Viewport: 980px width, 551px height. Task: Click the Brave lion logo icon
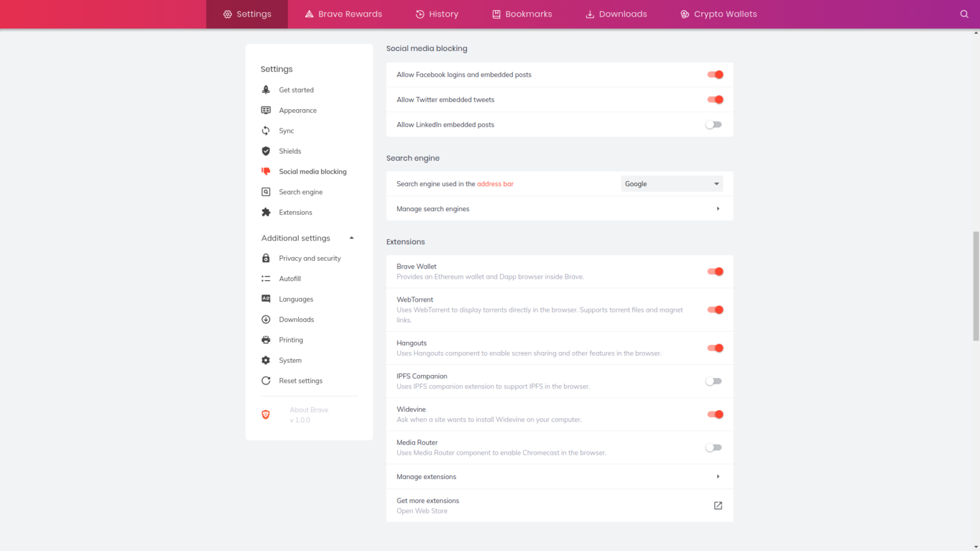tap(266, 415)
